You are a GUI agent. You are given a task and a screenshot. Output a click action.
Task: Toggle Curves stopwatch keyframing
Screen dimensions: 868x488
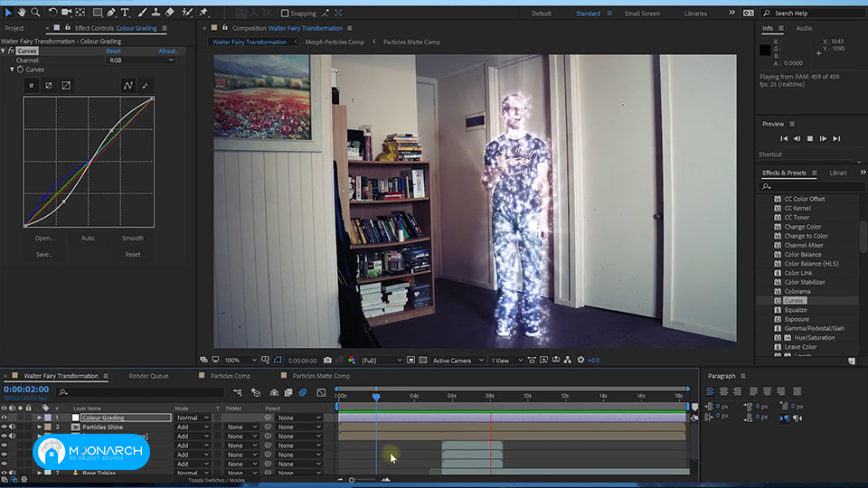[x=21, y=70]
